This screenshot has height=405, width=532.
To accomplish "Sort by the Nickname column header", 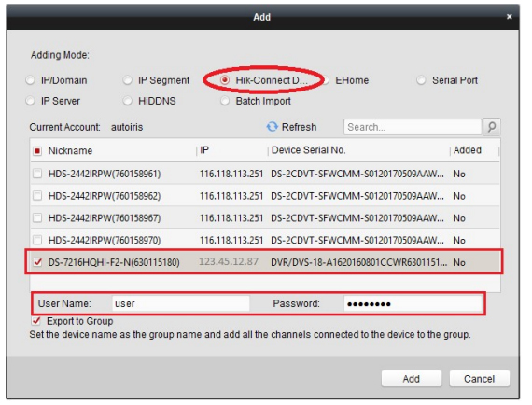I will point(70,150).
